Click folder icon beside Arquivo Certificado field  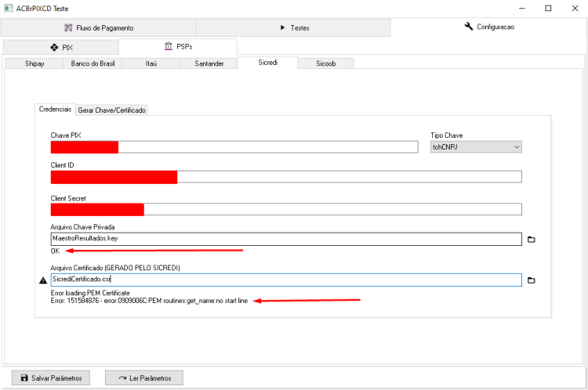531,280
